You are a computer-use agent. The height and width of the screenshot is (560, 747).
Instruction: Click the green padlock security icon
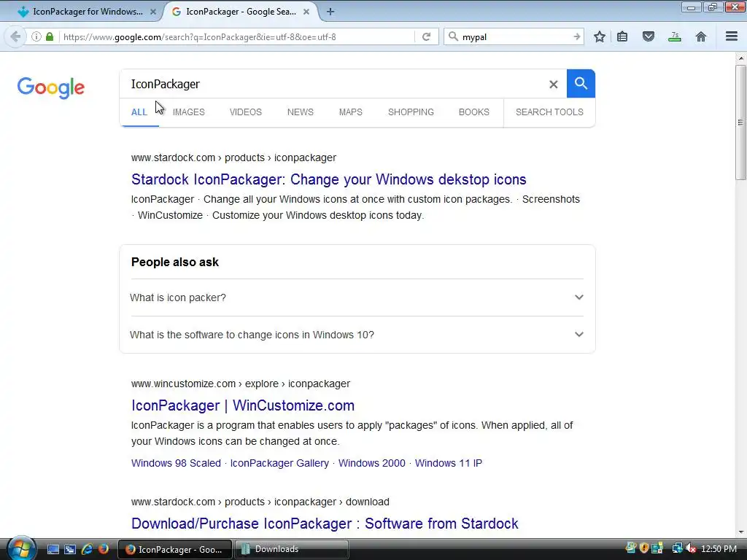50,36
